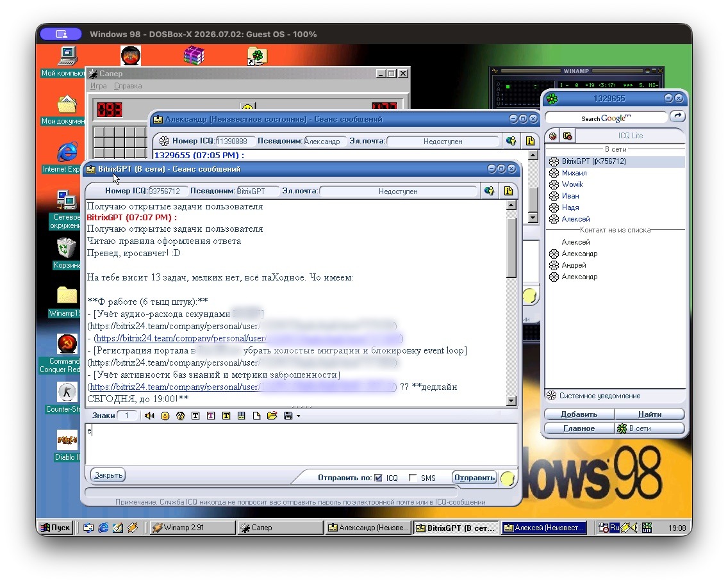
Task: Click the blank page new message icon
Action: 257,416
